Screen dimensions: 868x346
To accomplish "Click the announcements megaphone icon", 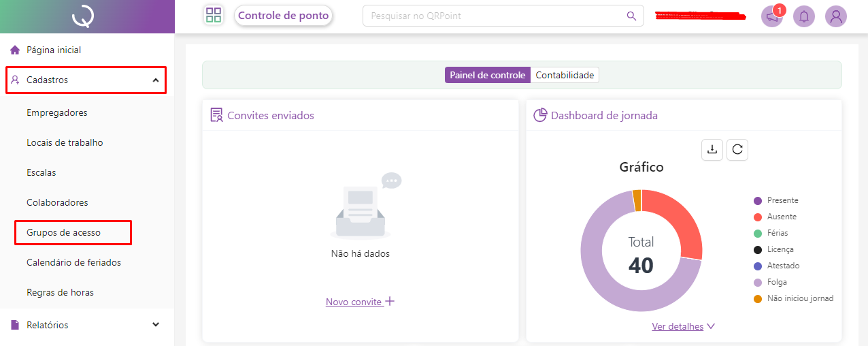I will (x=772, y=16).
